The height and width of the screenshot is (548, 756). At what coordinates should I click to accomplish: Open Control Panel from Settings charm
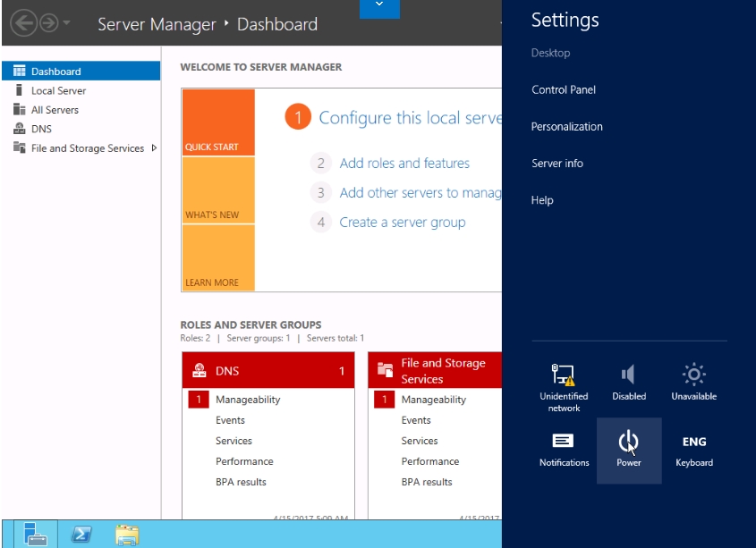point(564,89)
